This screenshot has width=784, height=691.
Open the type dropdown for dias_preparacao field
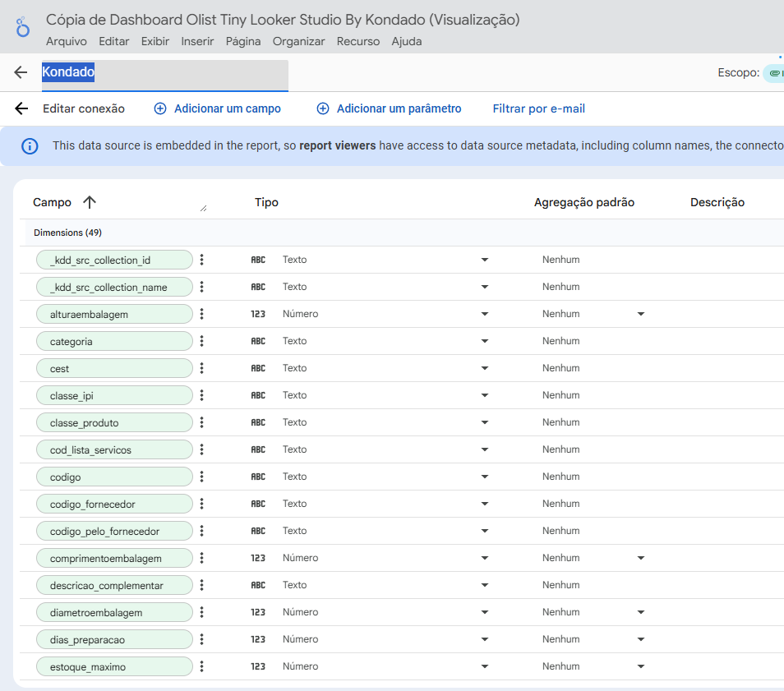coord(484,639)
